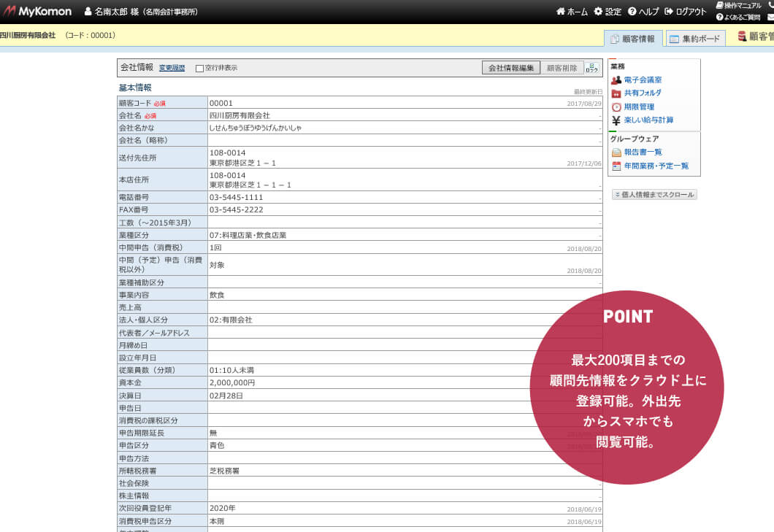The height and width of the screenshot is (532, 774).
Task: Go to ホーム via the house icon
Action: point(560,11)
